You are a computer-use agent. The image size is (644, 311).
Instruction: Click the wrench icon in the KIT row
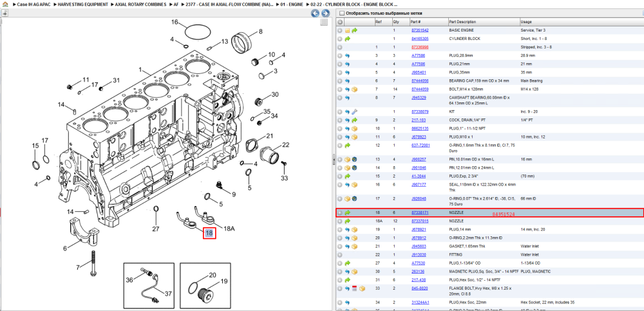pyautogui.click(x=354, y=111)
